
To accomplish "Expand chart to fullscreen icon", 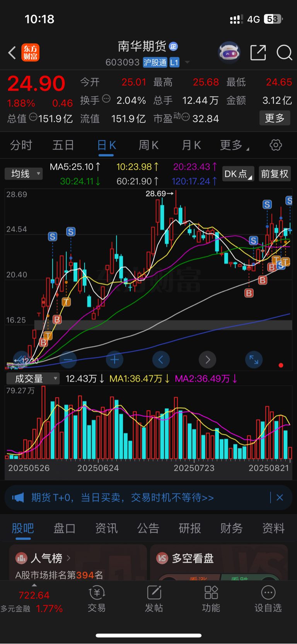I will [254, 360].
